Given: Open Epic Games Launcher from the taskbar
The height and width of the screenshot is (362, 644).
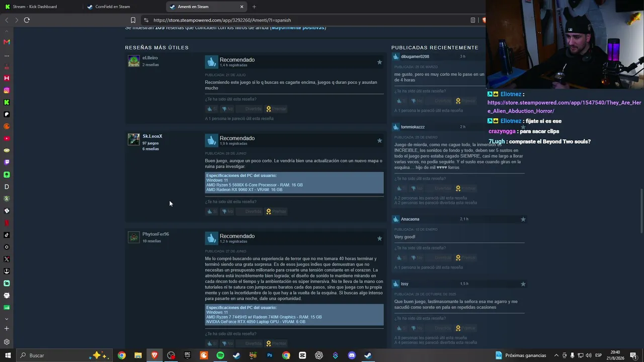Looking at the screenshot, I should [x=188, y=355].
